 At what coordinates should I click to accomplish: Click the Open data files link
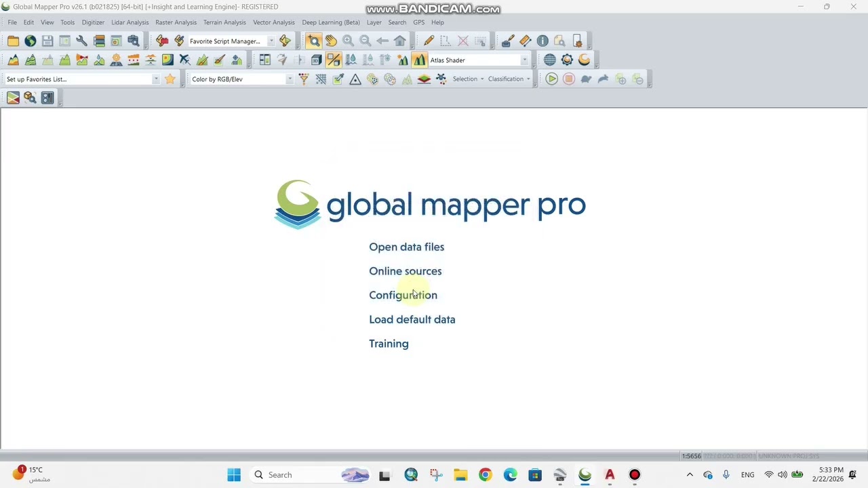coord(407,247)
